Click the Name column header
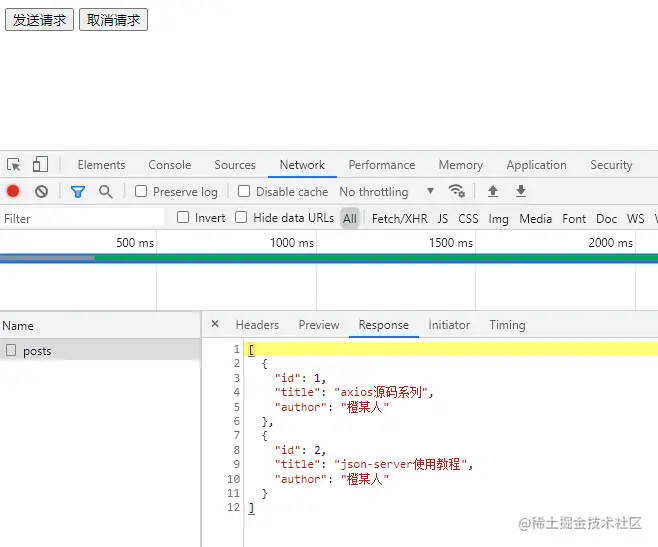 (x=100, y=326)
